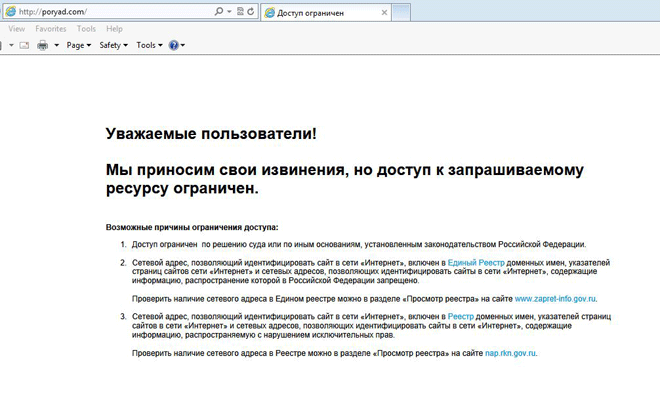This screenshot has width=660, height=411.
Task: Click the address bar URL field
Action: pos(110,11)
